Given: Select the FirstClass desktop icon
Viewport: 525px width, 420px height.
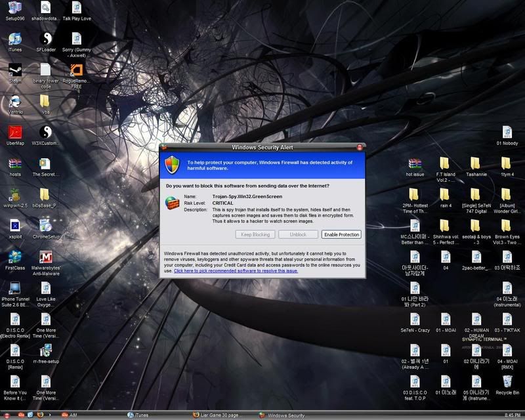Looking at the screenshot, I should point(15,257).
